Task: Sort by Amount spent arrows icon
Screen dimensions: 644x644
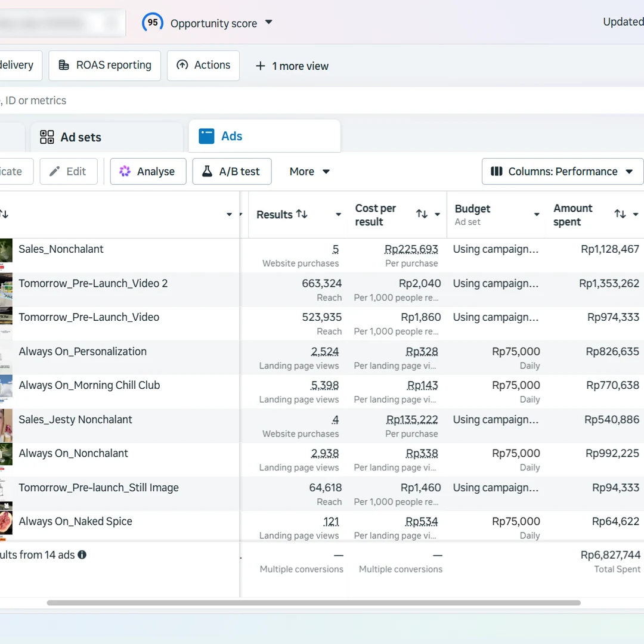Action: click(620, 214)
